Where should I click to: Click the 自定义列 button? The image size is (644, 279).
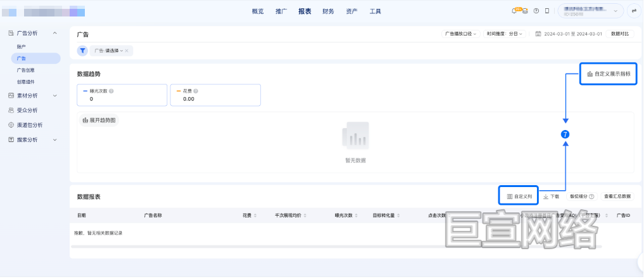click(x=519, y=197)
